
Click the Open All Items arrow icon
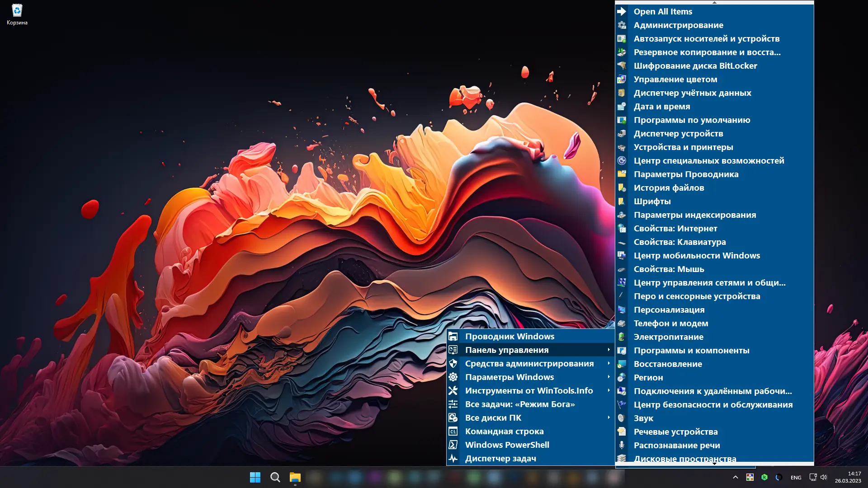[622, 12]
